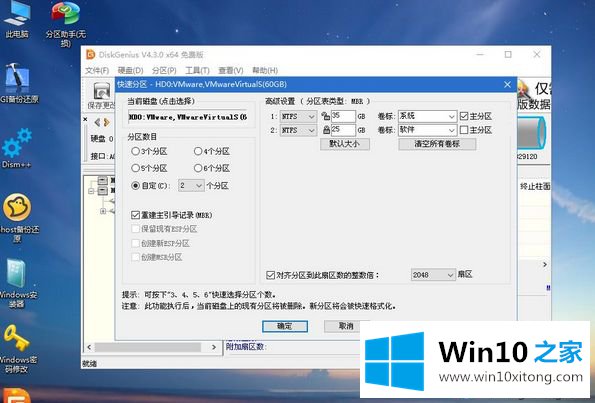Click the DiskGenius logo in title bar

[91, 55]
